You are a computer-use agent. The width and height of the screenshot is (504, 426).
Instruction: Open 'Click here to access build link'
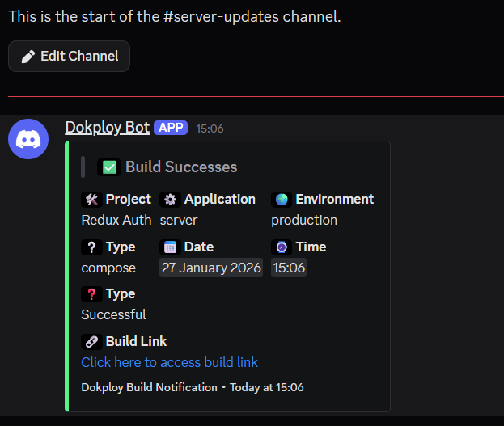point(169,362)
